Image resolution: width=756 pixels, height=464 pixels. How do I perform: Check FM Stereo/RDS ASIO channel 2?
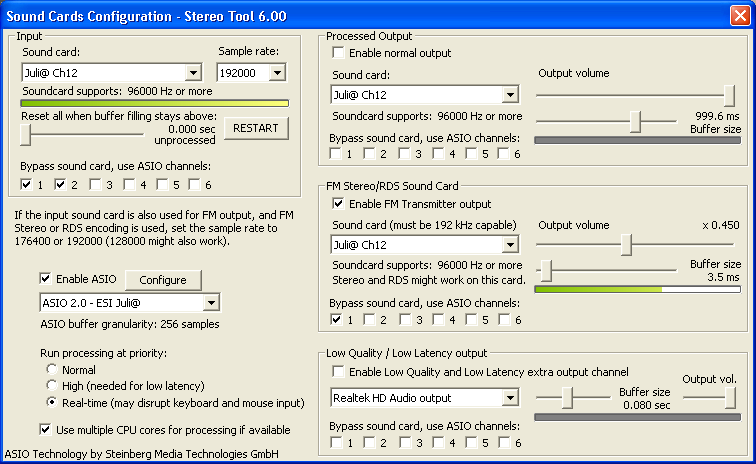(370, 319)
